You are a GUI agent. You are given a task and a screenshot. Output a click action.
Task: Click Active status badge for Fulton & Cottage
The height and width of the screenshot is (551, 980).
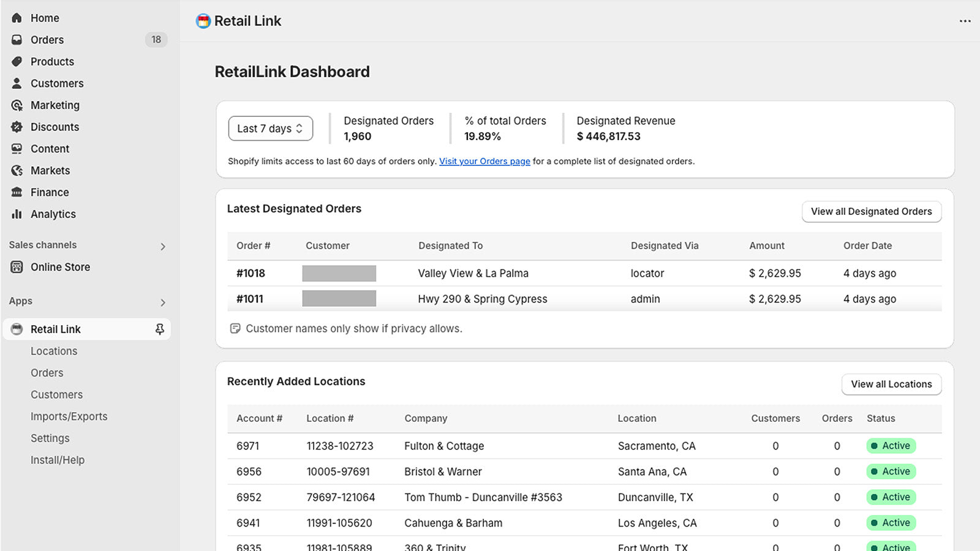[x=891, y=446]
